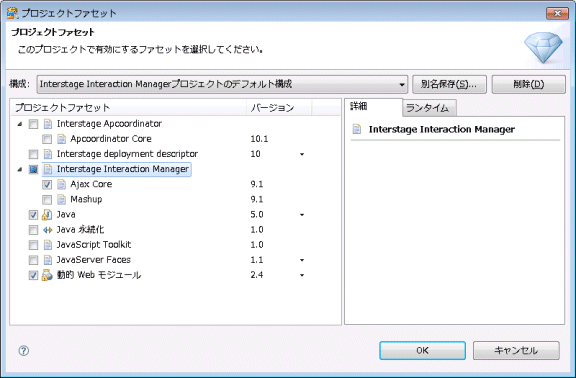Screen dimensions: 576x378
Task: Uncheck the Java facet checkbox
Action: (33, 215)
